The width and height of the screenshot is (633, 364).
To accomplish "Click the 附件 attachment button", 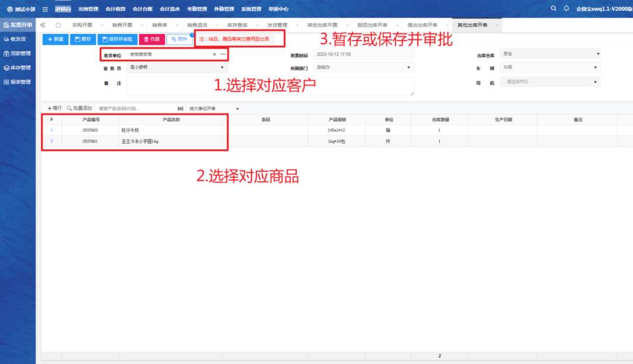I will tap(179, 39).
